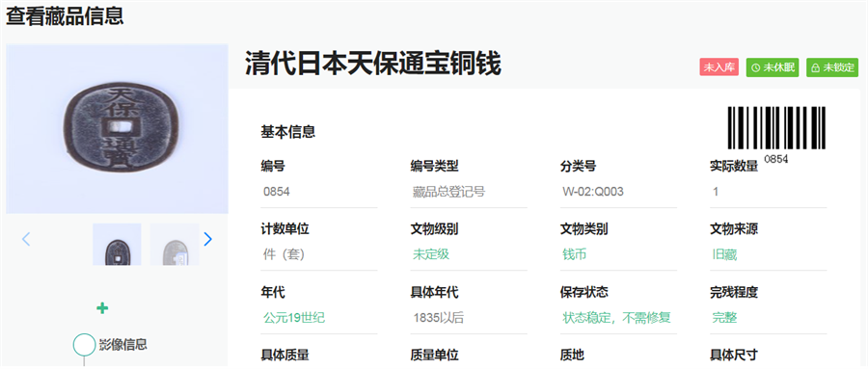The height and width of the screenshot is (369, 868).
Task: Click the 具体质量 field label
Action: coord(285,355)
